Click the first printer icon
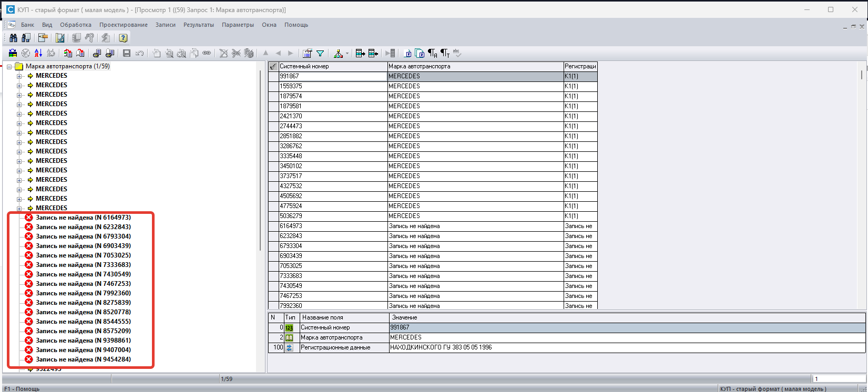 (97, 53)
